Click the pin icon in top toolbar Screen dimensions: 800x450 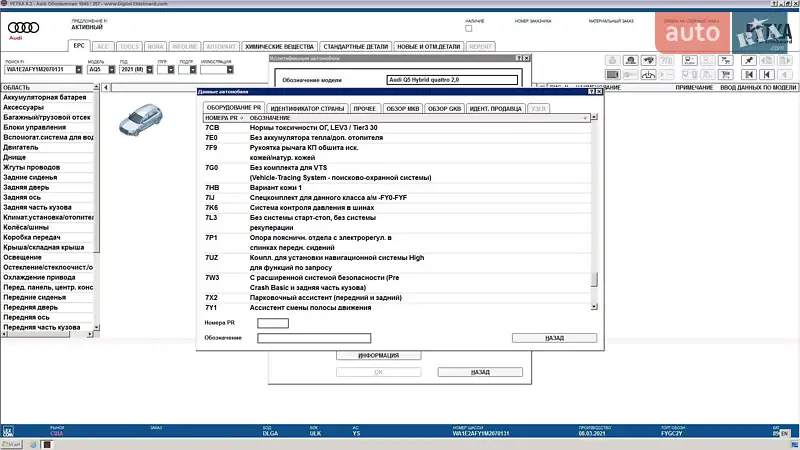749,60
